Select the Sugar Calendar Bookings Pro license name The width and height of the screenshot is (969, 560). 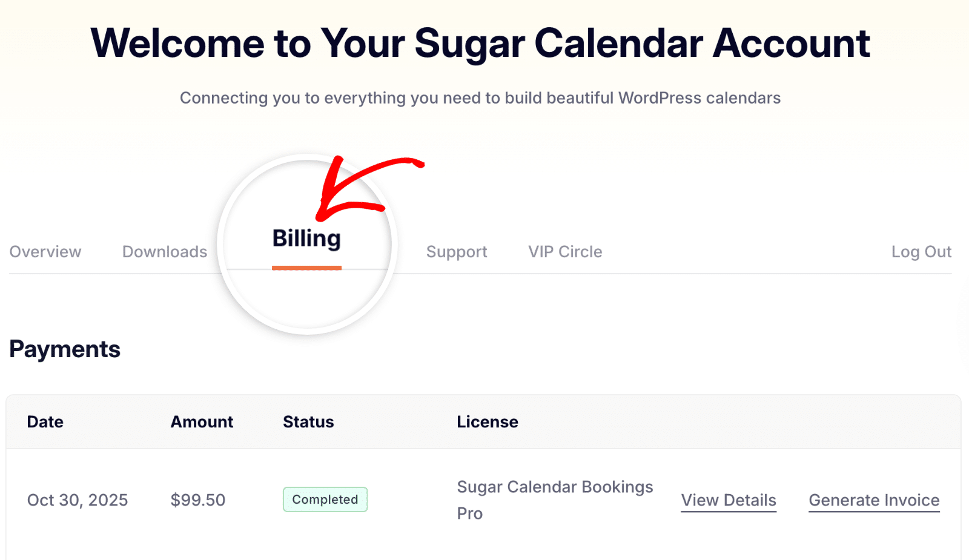pos(555,499)
